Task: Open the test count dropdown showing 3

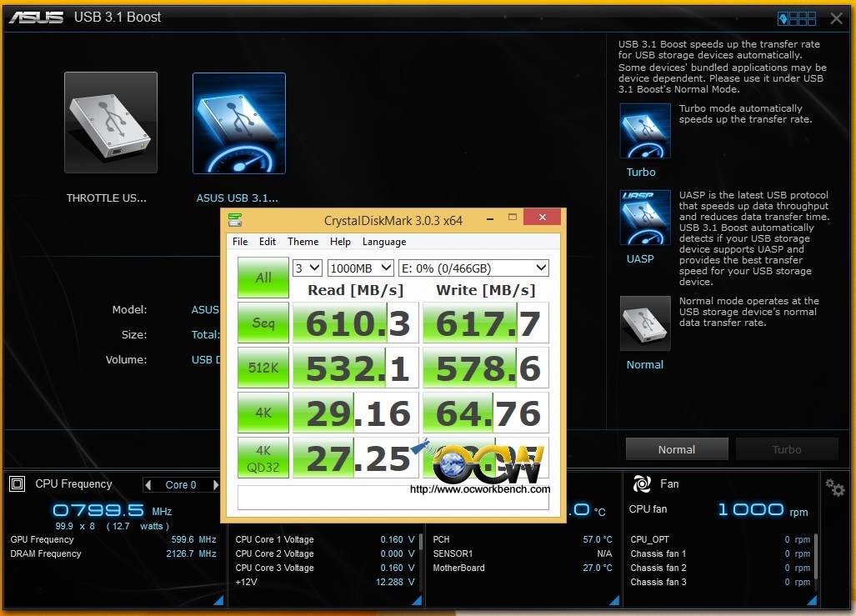Action: coord(308,268)
